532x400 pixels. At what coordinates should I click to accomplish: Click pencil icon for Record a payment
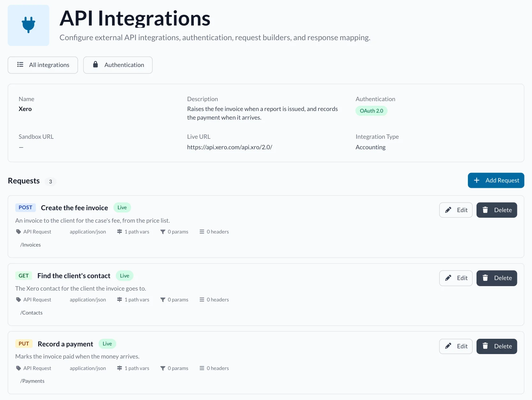[x=448, y=346]
